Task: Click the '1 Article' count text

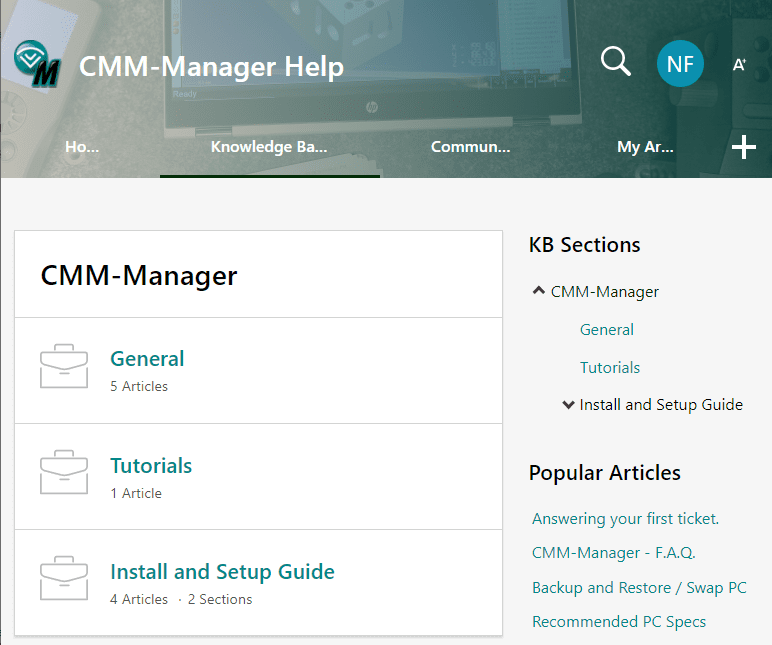Action: tap(136, 493)
